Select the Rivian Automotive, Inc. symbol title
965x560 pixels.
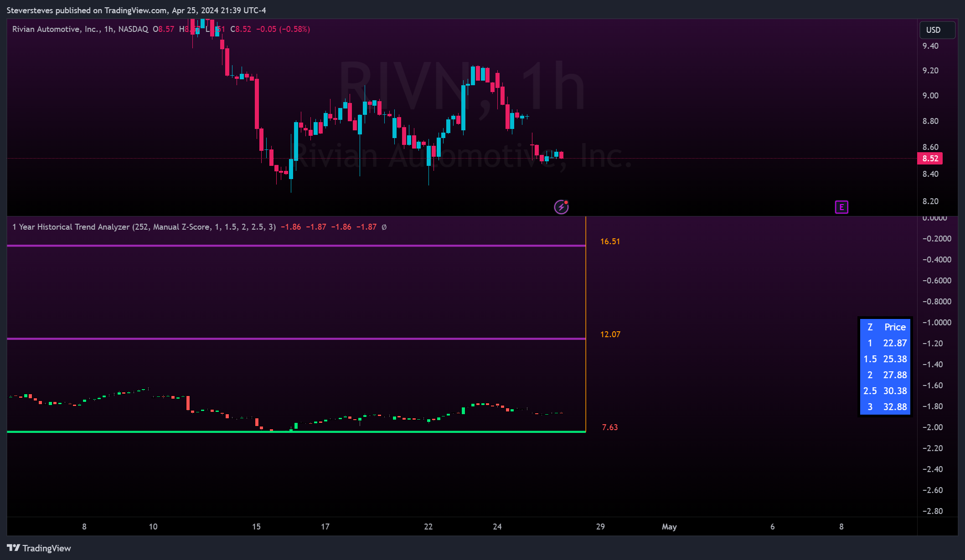[57, 29]
